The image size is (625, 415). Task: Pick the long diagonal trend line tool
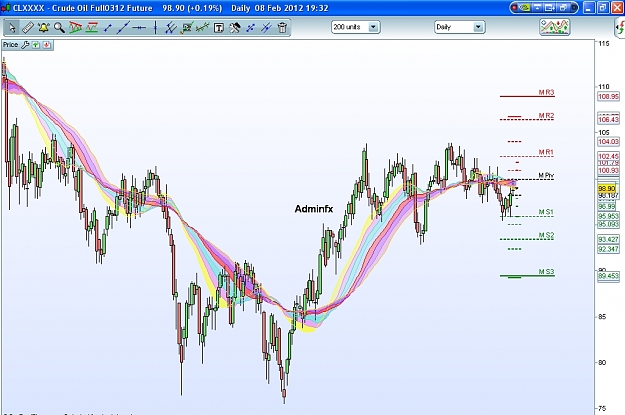[x=123, y=28]
